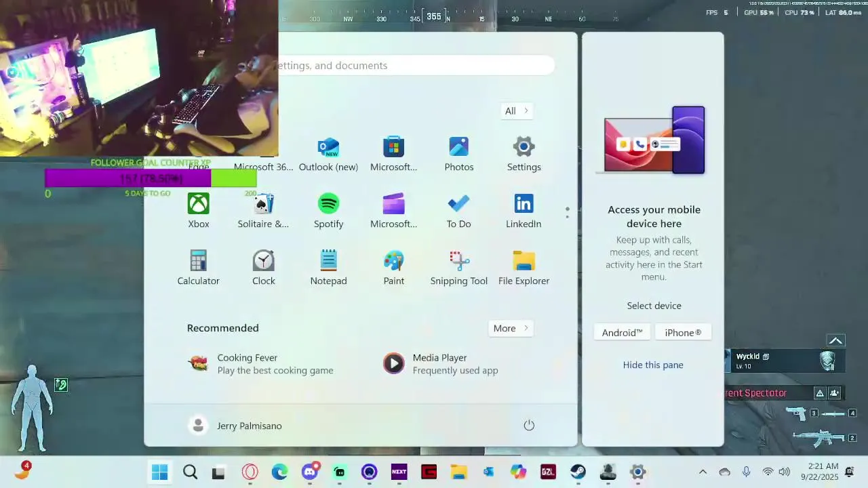Open NZXT app on the taskbar
The image size is (868, 488).
click(399, 472)
